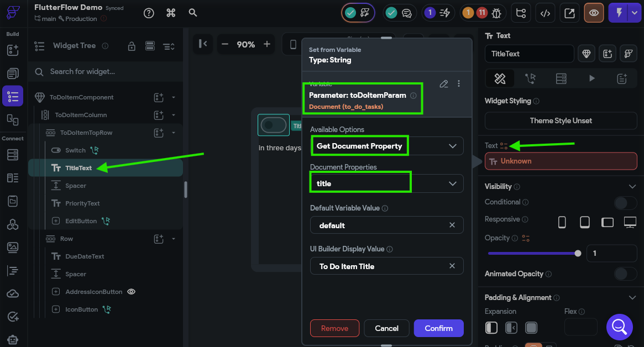Click the lock icon in Widget Tree header

(x=132, y=46)
